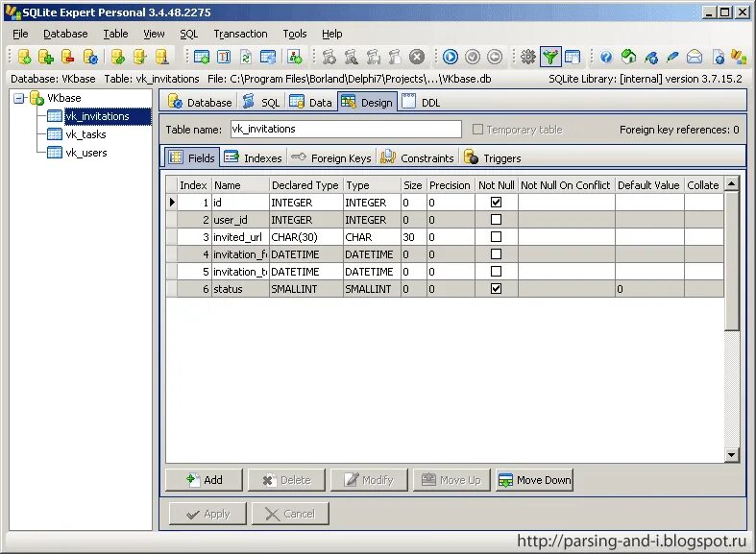Click the fields grid scroll up arrow
756x554 pixels.
[731, 183]
